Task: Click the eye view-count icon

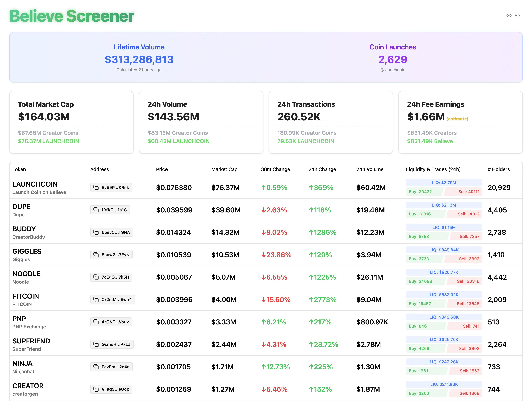Action: (509, 16)
